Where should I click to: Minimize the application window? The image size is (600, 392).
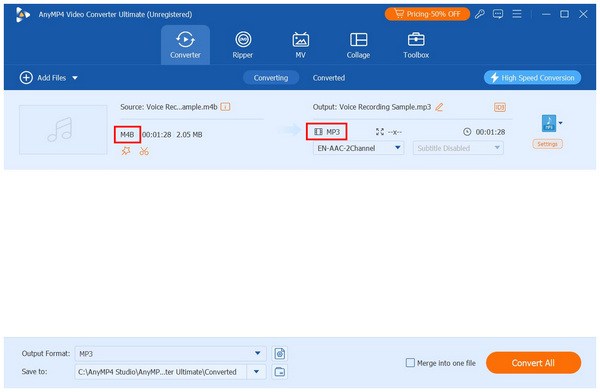pos(546,14)
